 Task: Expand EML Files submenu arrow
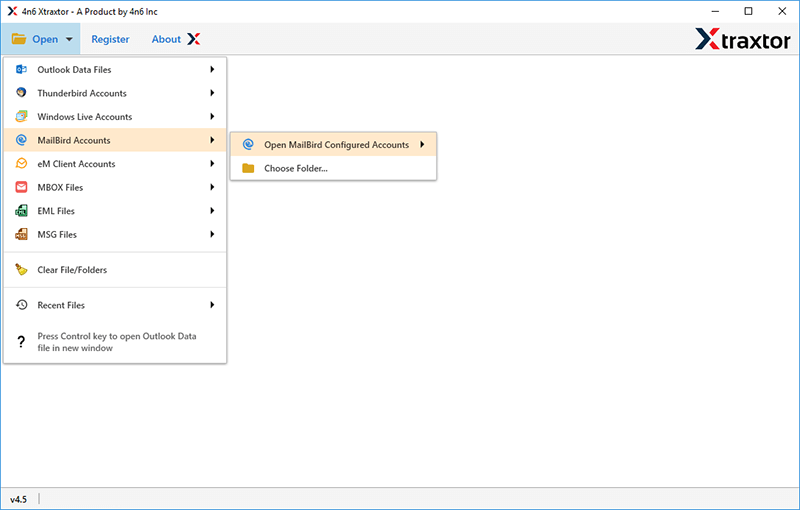coord(212,211)
